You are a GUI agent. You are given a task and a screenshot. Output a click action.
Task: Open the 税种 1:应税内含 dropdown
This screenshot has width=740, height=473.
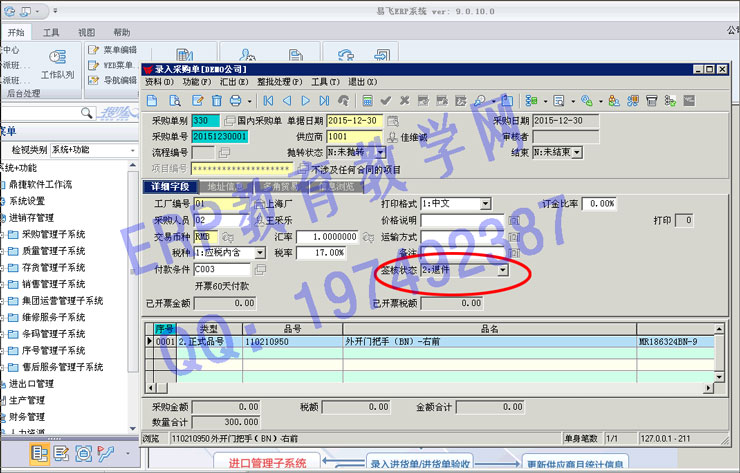point(260,253)
